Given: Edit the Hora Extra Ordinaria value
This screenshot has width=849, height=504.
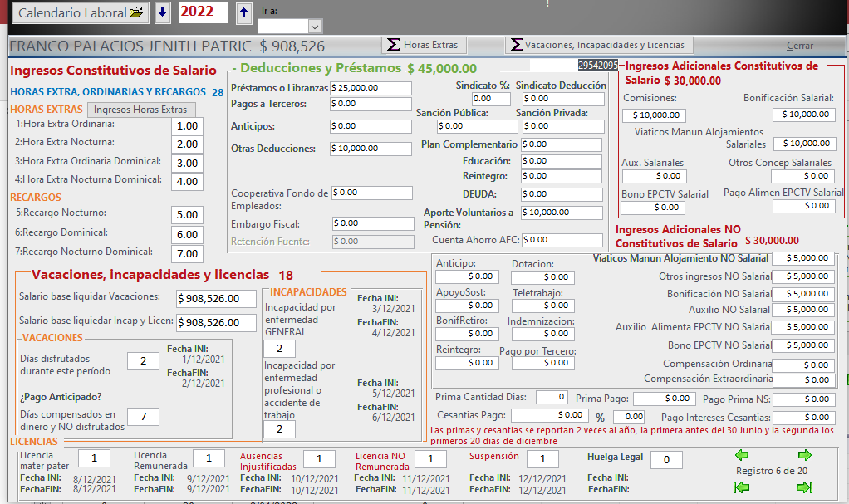Looking at the screenshot, I should (x=187, y=125).
